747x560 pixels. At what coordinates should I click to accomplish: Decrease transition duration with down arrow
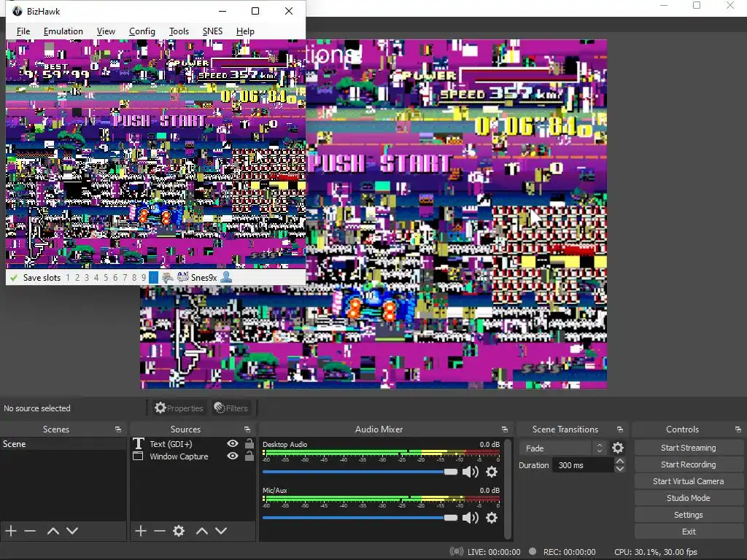620,469
